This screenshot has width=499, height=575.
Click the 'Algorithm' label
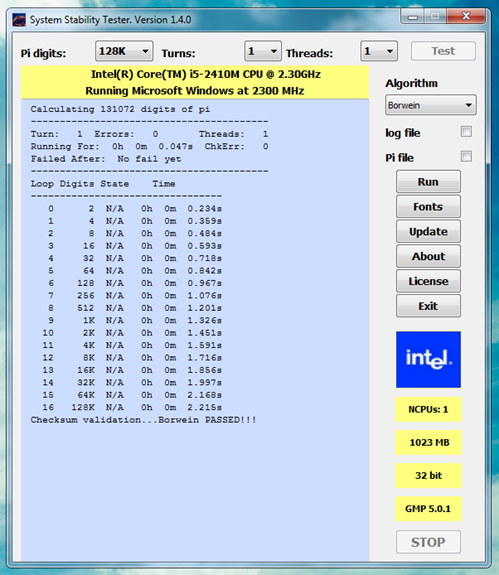click(x=411, y=84)
